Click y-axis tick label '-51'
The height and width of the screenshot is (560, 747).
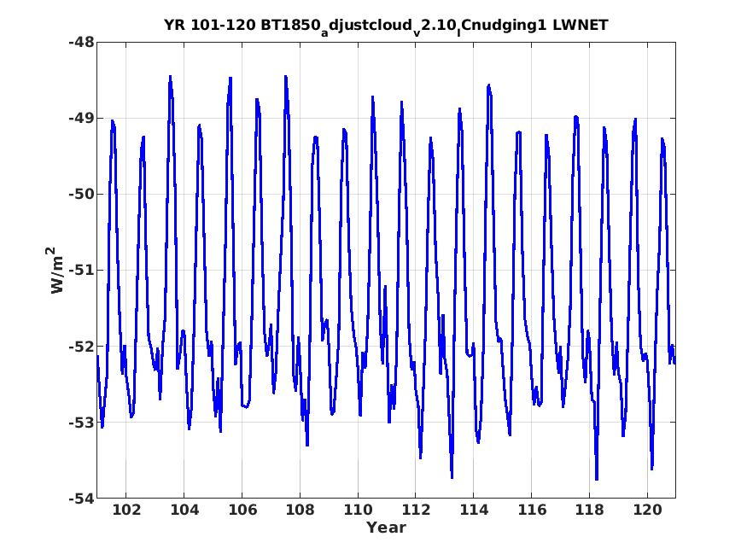click(x=81, y=270)
